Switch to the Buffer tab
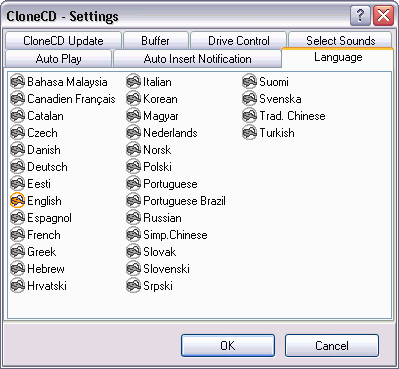 (156, 41)
